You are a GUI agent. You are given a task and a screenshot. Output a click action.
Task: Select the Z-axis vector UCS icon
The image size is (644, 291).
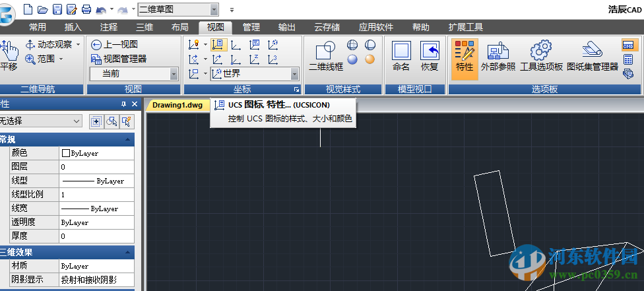[255, 59]
